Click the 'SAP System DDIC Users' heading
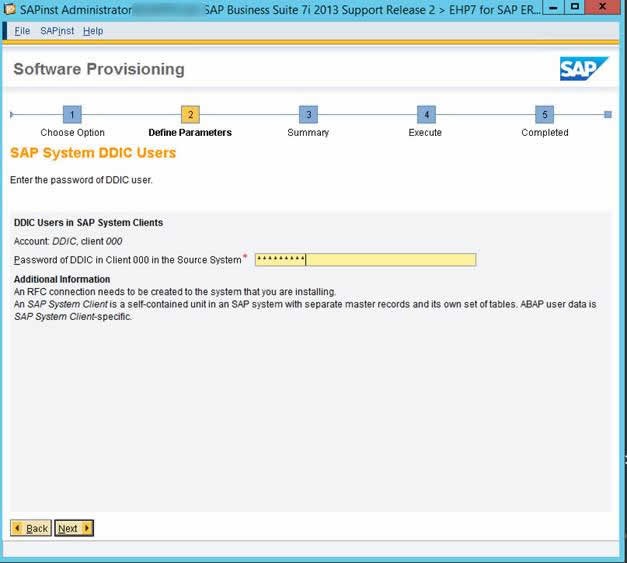 [x=93, y=153]
